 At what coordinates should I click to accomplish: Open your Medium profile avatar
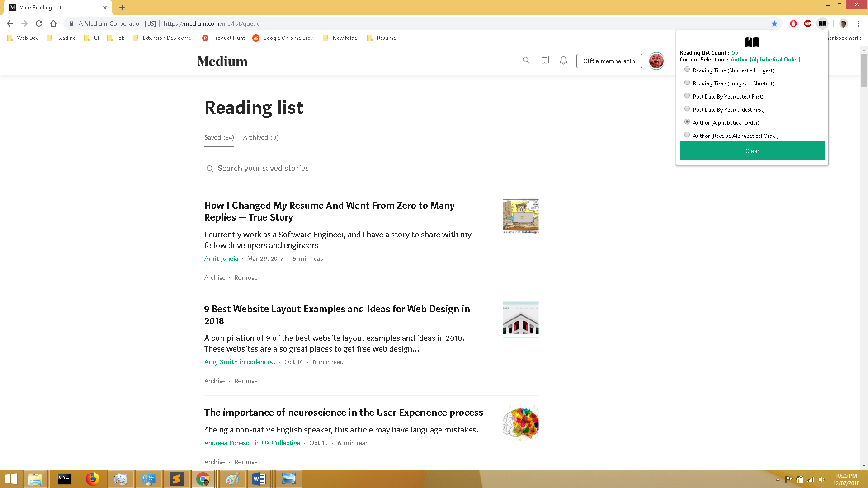coord(656,61)
